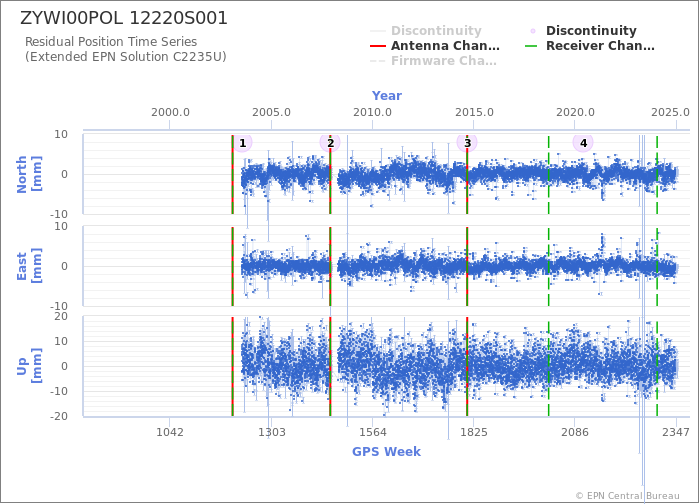Viewport: 700px width, 504px height.
Task: Click the subtitle Residual Position Time Series
Action: point(111,42)
